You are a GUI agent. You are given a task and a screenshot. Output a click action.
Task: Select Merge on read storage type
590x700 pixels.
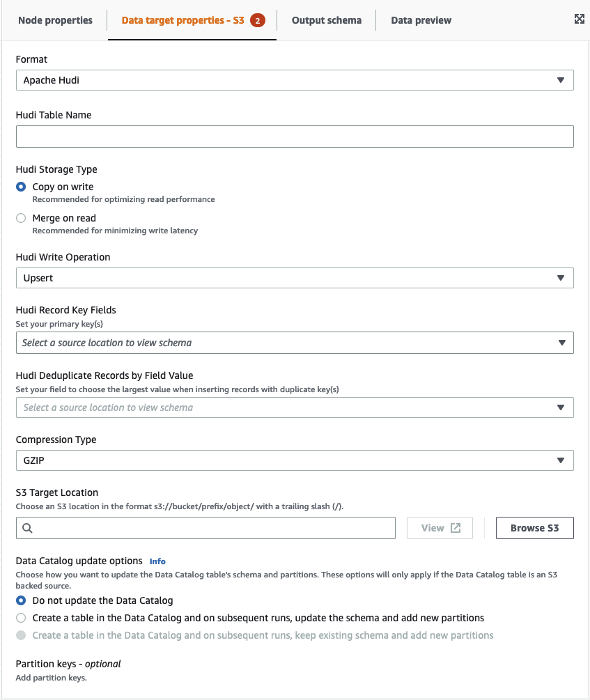[x=21, y=218]
